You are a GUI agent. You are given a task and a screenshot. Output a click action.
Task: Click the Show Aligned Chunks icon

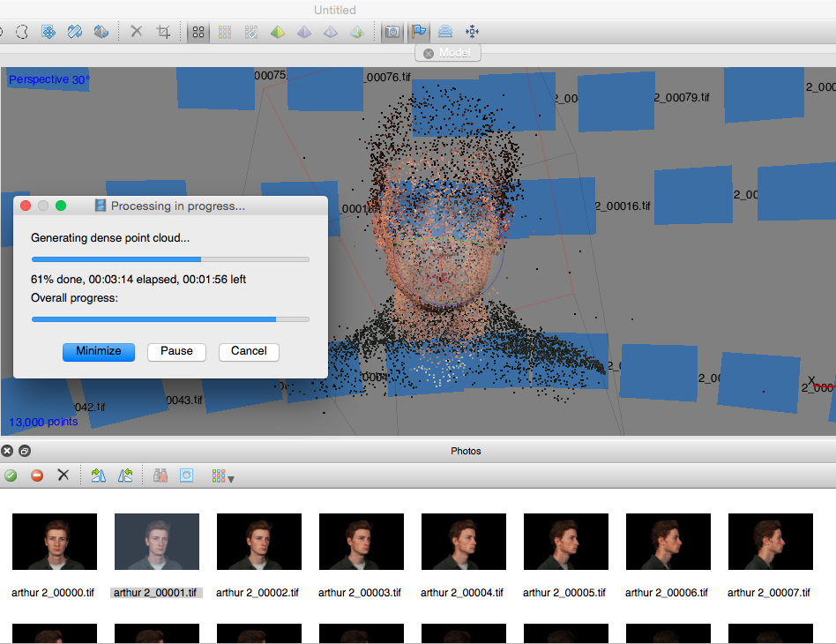(x=445, y=32)
